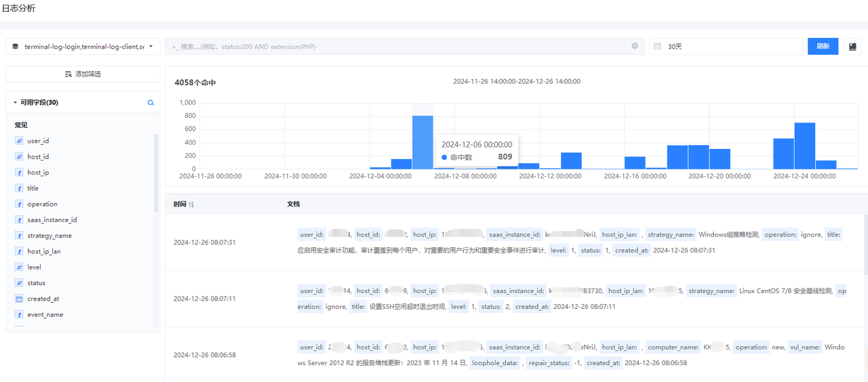Click the 刷新 refresh button
Viewport: 868px width, 382px height.
coord(823,46)
